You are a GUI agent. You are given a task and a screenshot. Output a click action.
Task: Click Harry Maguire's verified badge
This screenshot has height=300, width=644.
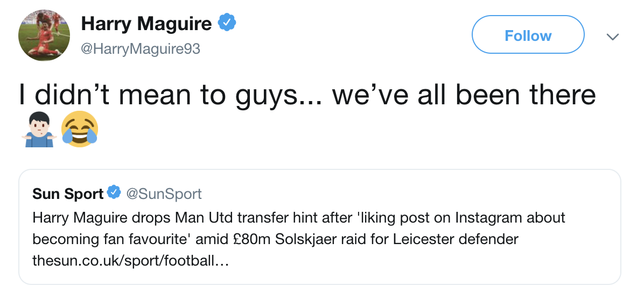[227, 23]
